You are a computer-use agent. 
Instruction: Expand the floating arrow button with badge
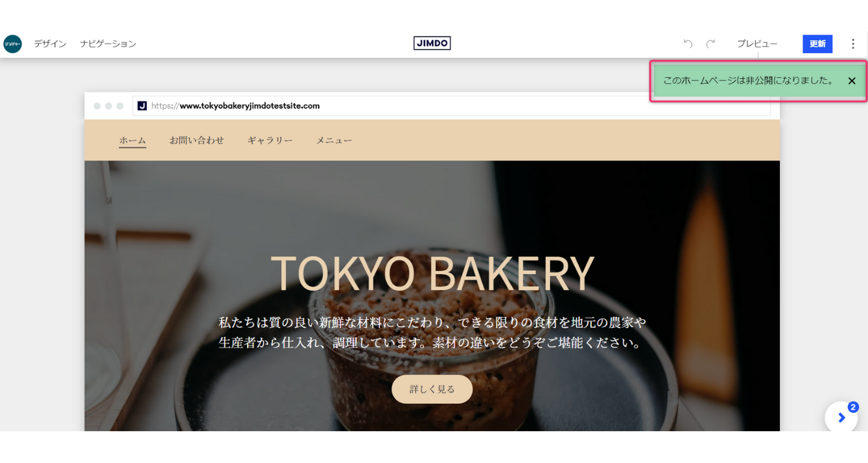click(841, 417)
